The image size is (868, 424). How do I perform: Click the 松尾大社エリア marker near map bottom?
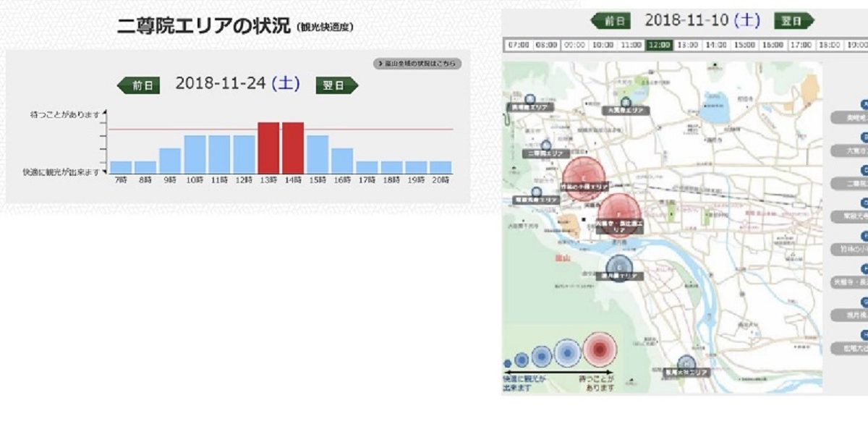coord(687,364)
